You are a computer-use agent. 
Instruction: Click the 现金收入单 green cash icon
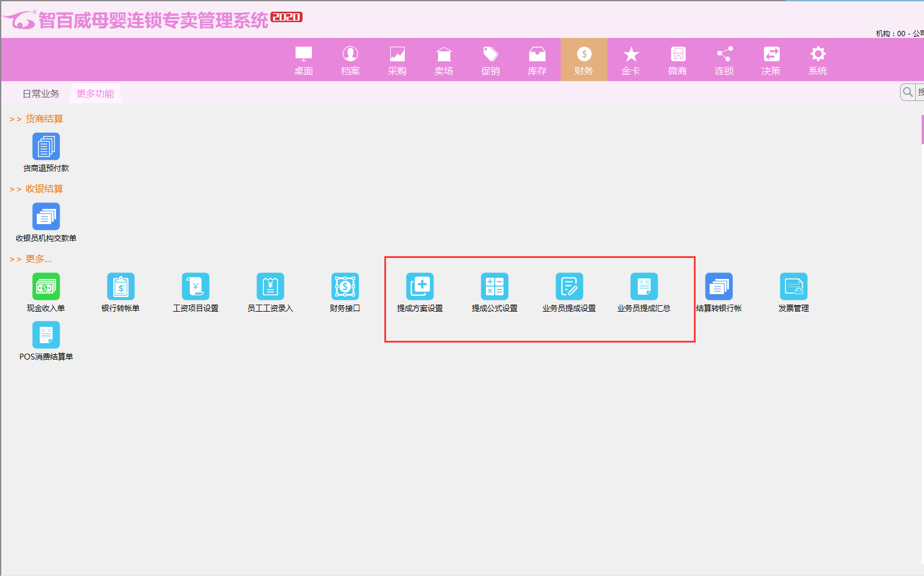point(46,287)
